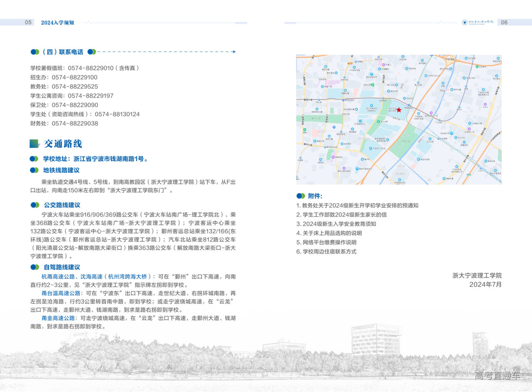Open attachment 6 学校周边住宿联系方式
Screen dimensions: 532x392
[x=326, y=251]
